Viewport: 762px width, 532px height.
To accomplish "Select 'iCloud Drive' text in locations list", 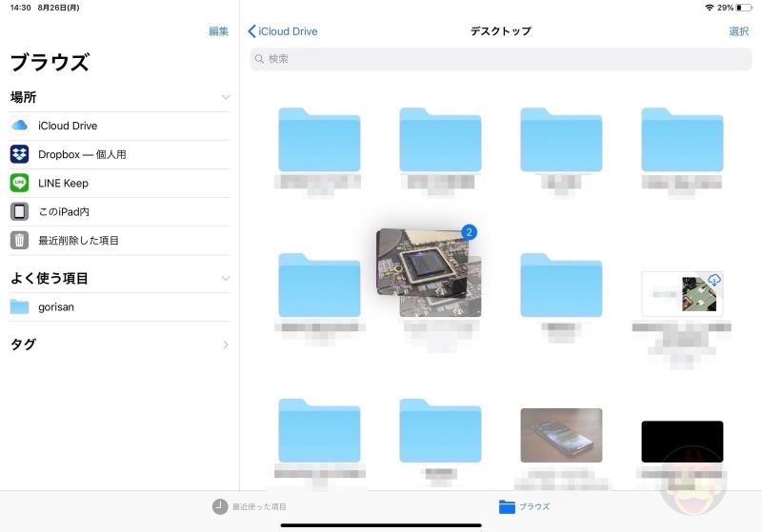I will coord(68,126).
